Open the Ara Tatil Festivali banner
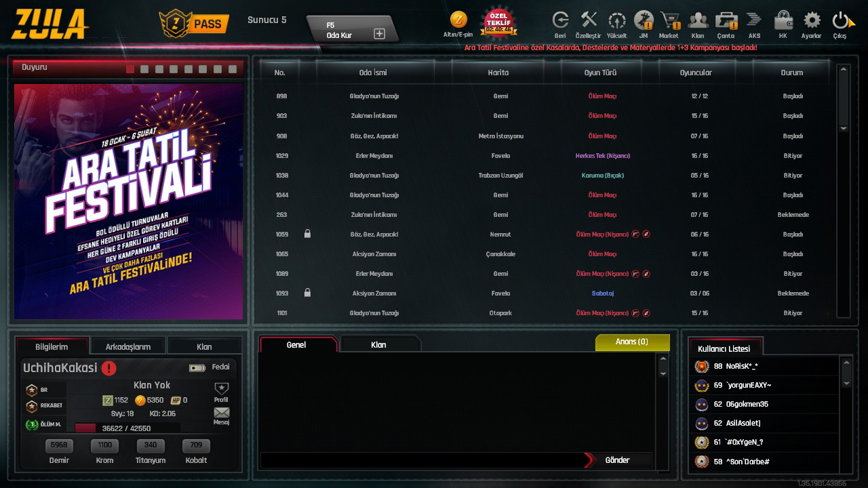The width and height of the screenshot is (868, 488). click(x=128, y=201)
